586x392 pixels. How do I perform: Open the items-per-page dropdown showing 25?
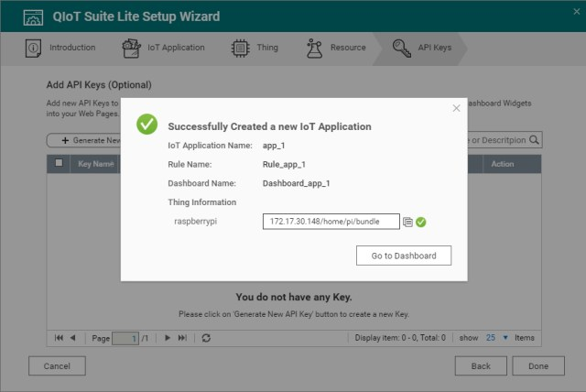(x=496, y=338)
